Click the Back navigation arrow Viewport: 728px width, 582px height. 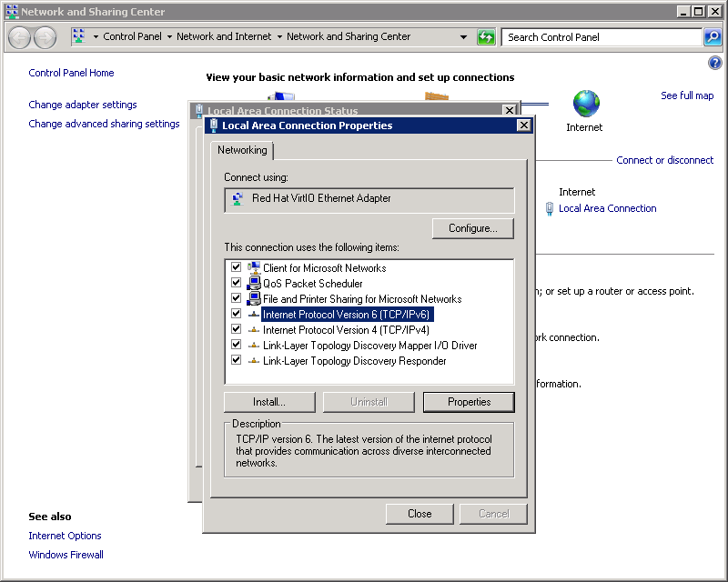[20, 37]
